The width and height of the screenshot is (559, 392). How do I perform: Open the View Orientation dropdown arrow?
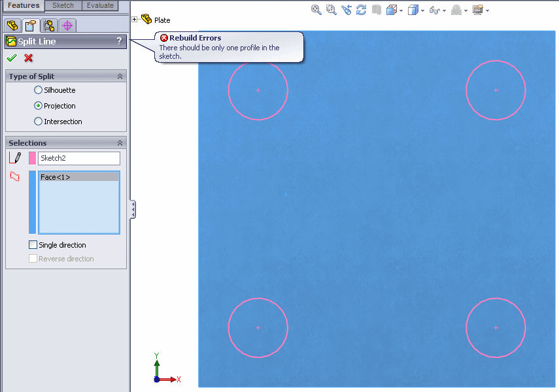[401, 10]
